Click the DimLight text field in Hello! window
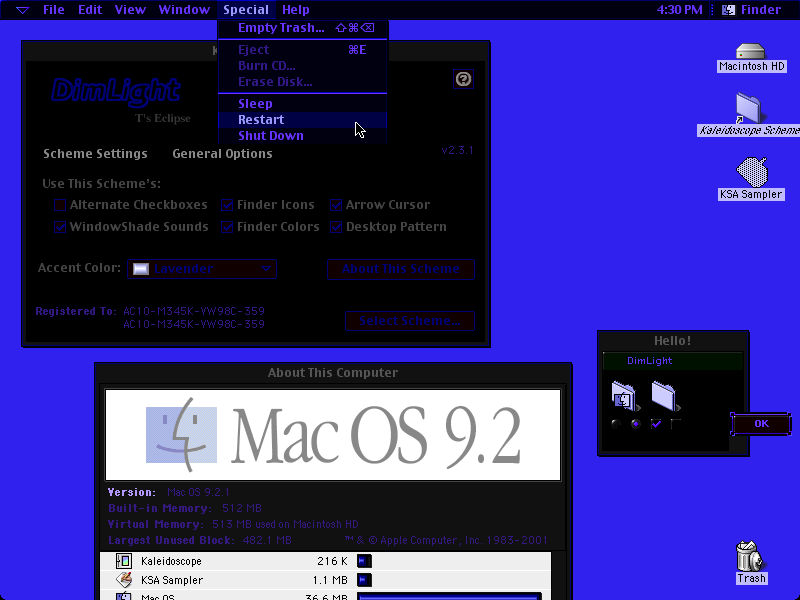The height and width of the screenshot is (600, 800). [672, 361]
